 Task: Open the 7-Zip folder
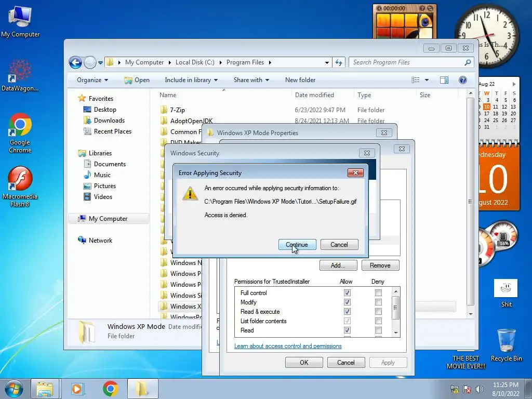(178, 110)
